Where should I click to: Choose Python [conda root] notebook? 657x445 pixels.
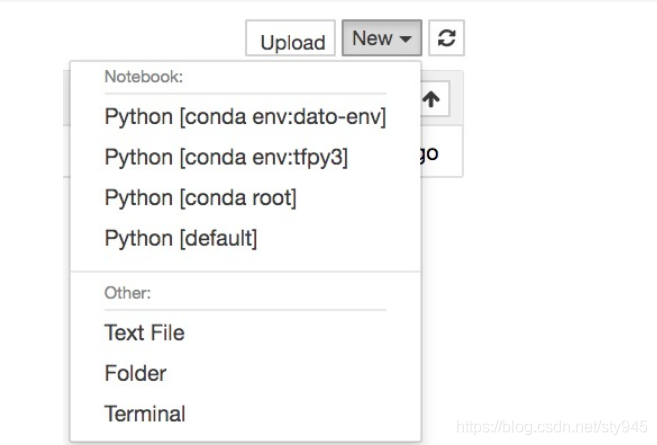tap(200, 198)
